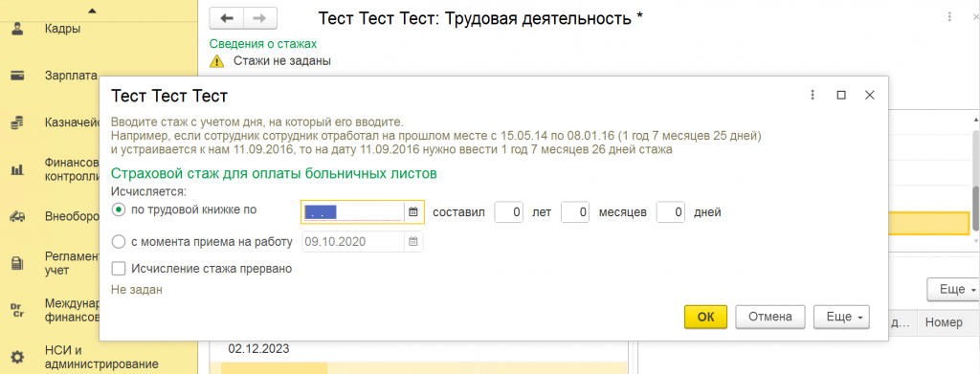Open the Кадры menu section
Image resolution: width=980 pixels, height=374 pixels.
click(62, 28)
